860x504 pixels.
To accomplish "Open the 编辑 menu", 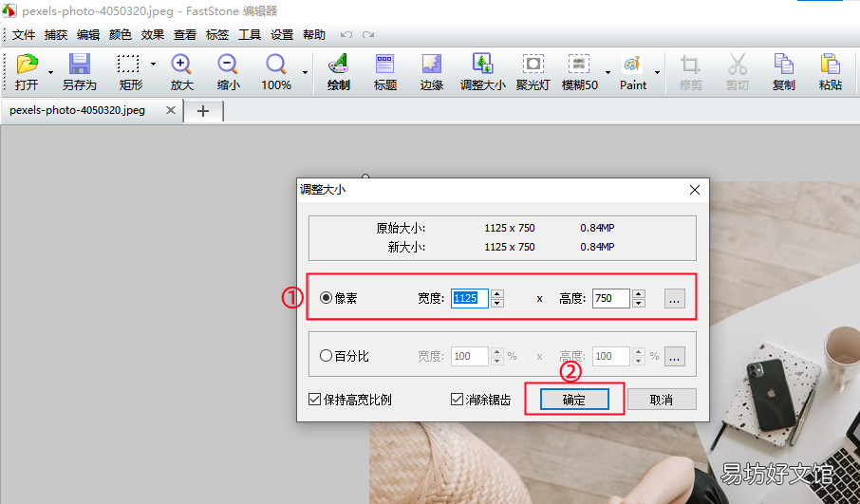I will tap(88, 34).
